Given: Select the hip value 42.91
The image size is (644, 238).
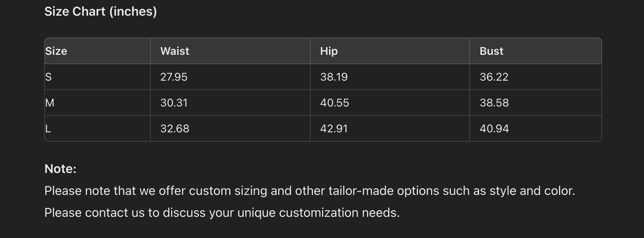Looking at the screenshot, I should 334,129.
